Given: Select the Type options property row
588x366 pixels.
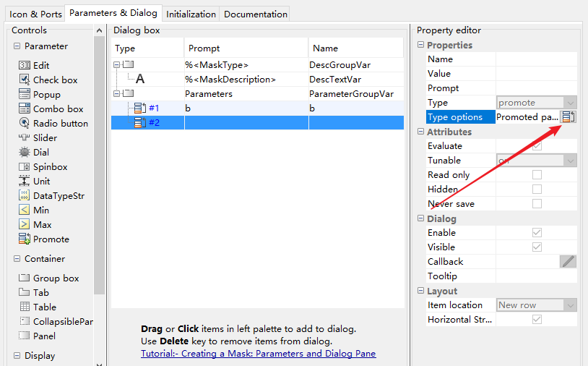Looking at the screenshot, I should (501, 117).
